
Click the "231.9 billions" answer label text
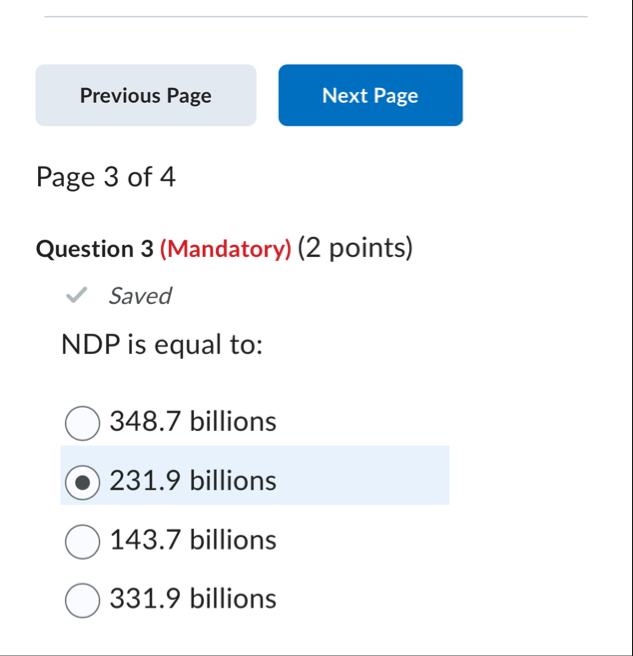pos(193,480)
